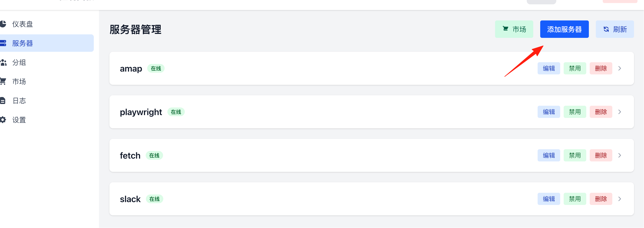Image resolution: width=644 pixels, height=228 pixels.
Task: Click the blue 添加服务器 button
Action: pyautogui.click(x=564, y=29)
